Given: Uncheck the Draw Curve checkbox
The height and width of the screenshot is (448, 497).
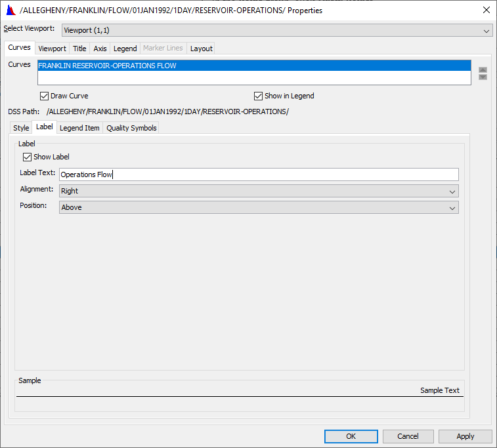Looking at the screenshot, I should [44, 96].
